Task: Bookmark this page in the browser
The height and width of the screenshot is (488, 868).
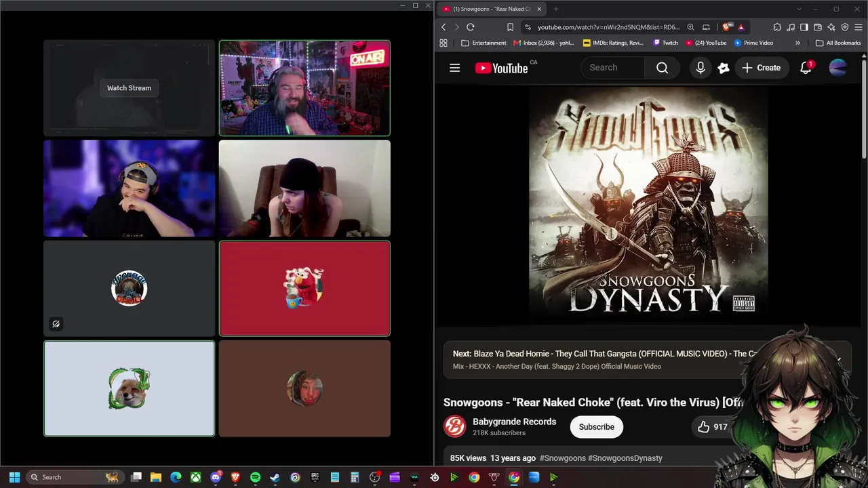Action: pos(510,27)
